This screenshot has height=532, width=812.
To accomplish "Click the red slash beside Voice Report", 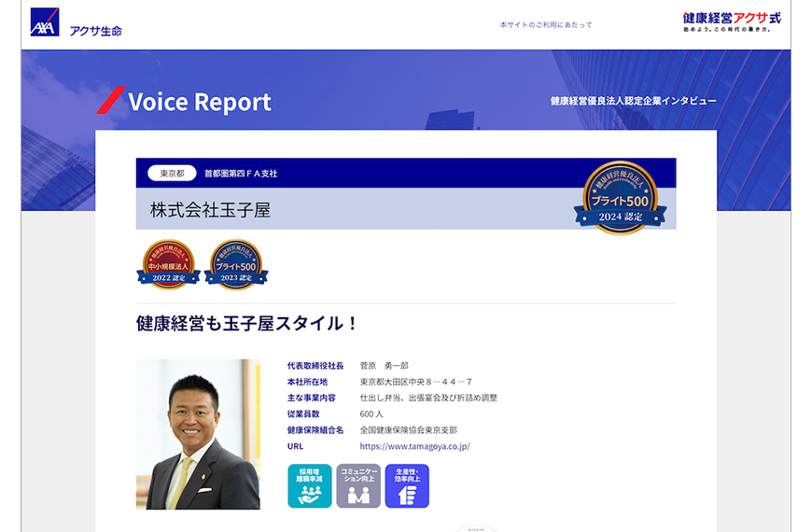I will (111, 100).
